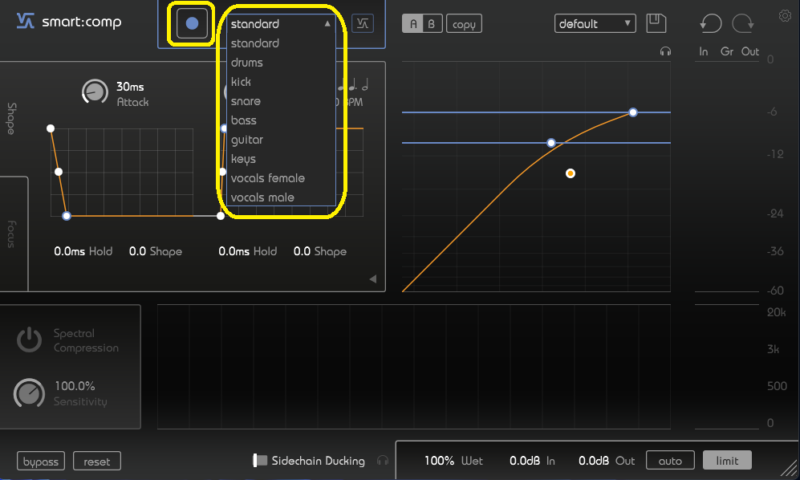Enable the Sidechain Ducking switch

coord(260,461)
